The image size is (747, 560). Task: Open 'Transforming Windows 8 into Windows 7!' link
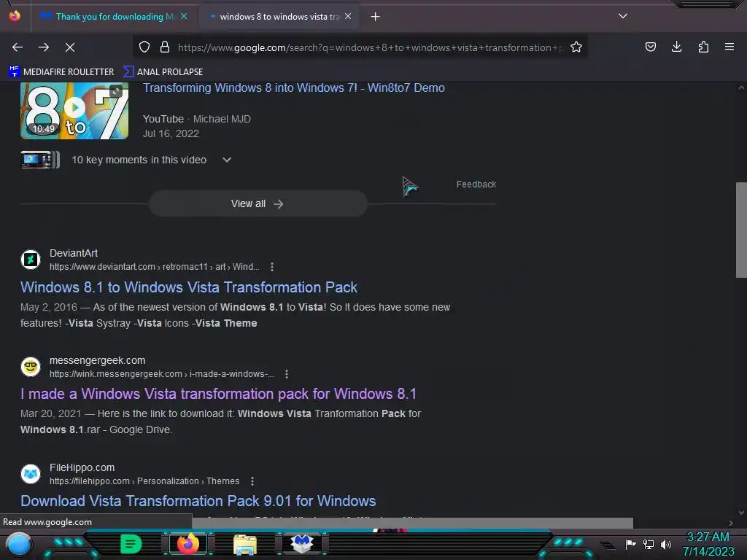pyautogui.click(x=294, y=88)
